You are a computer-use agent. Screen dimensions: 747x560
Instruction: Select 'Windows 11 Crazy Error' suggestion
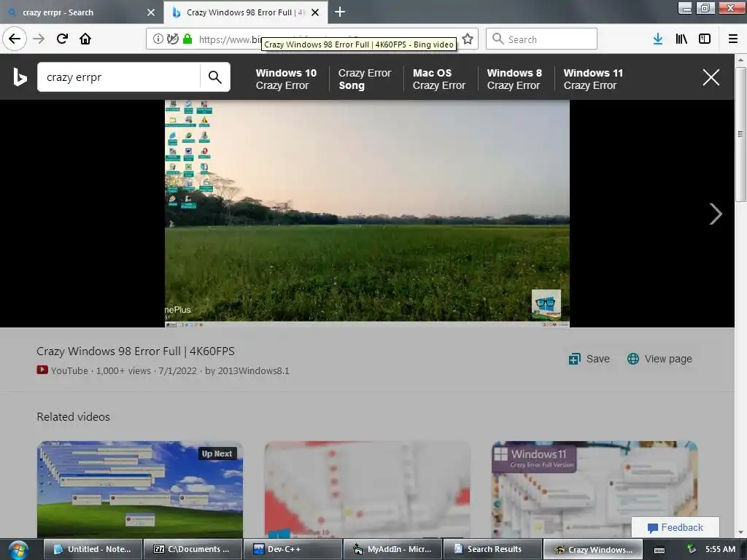tap(593, 79)
